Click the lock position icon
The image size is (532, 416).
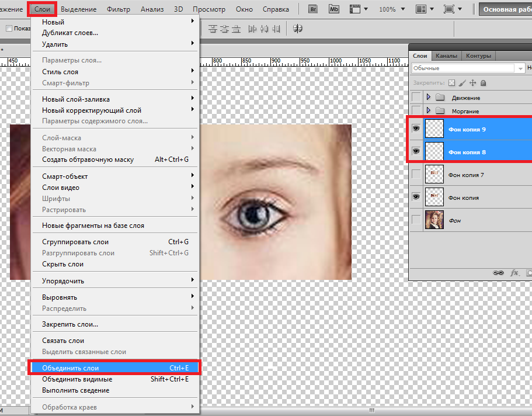coord(472,83)
